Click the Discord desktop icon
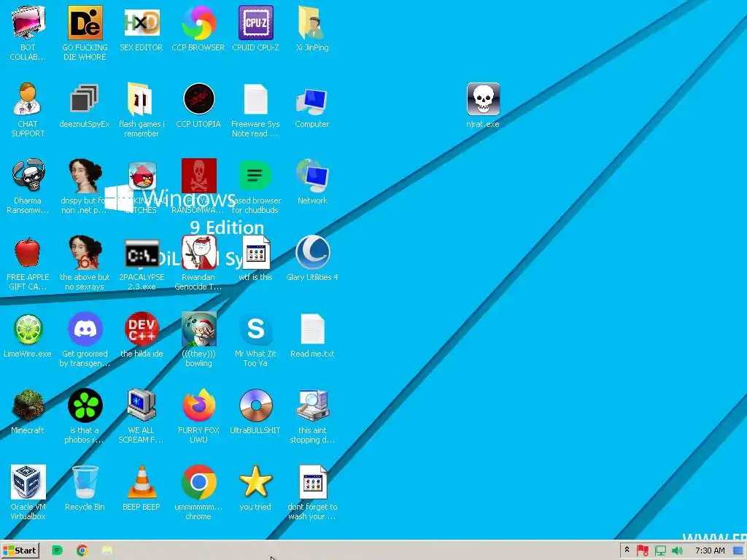 pos(85,329)
